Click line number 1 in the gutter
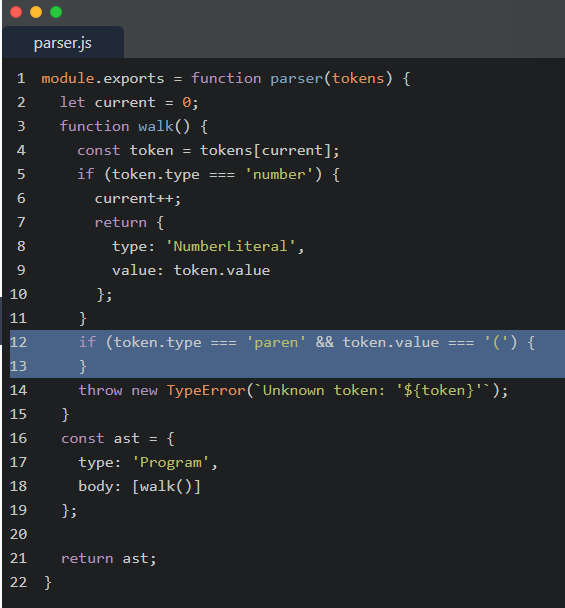Viewport: 565px width, 608px height. (21, 79)
